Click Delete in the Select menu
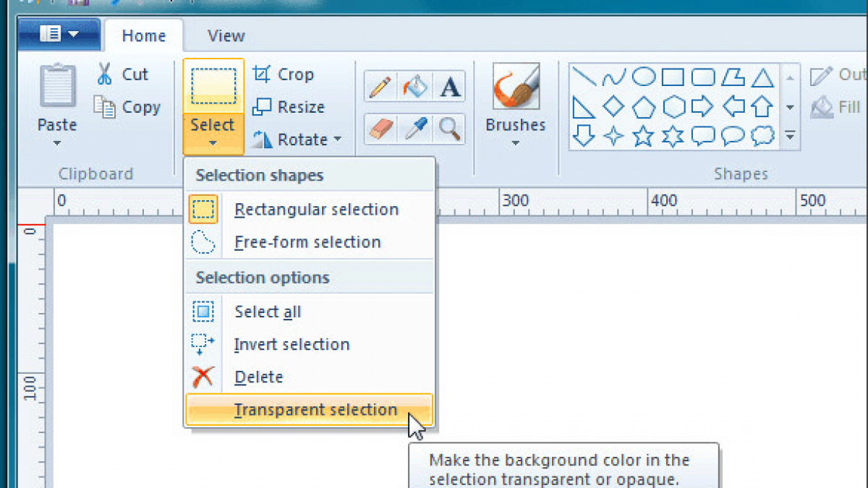The width and height of the screenshot is (868, 488). click(x=310, y=377)
